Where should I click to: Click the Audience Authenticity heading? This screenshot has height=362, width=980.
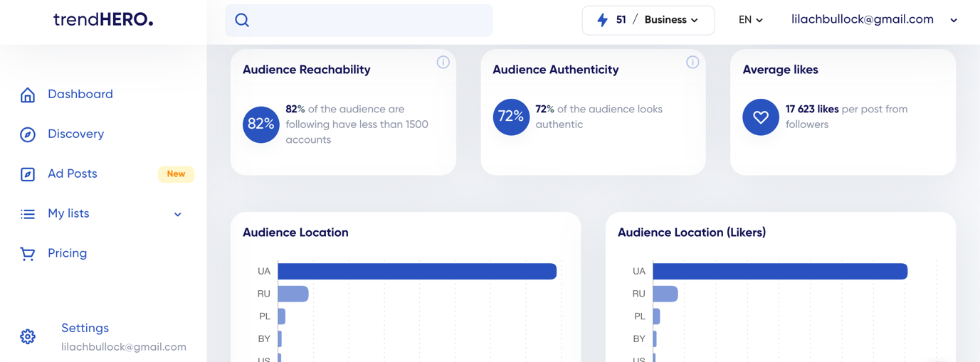coord(556,70)
